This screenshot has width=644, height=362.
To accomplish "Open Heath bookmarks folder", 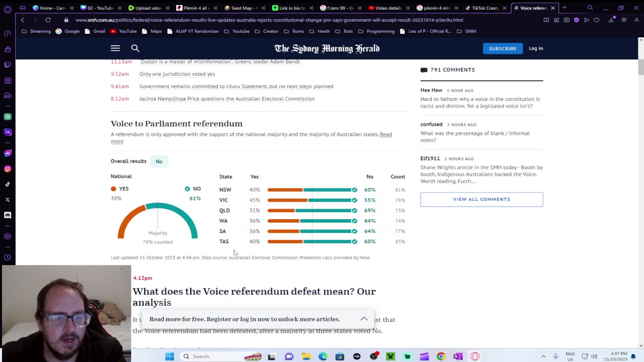I will (x=319, y=31).
